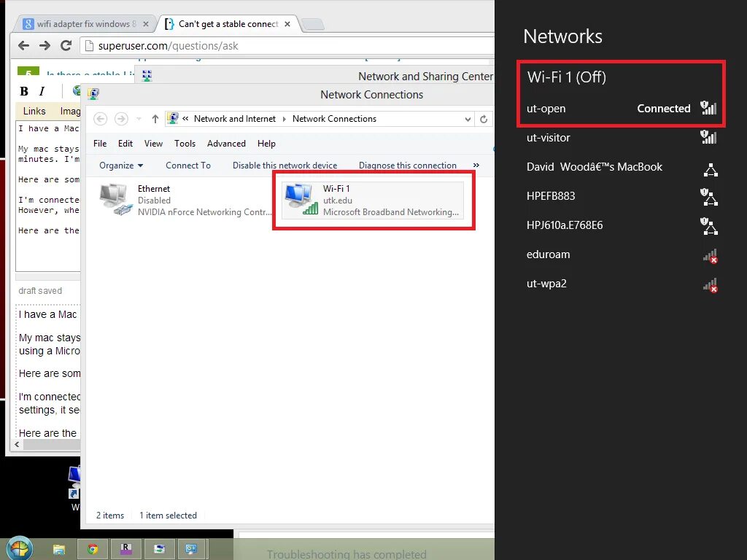The image size is (747, 560).
Task: Click the Network and Sharing Center title icon
Action: pos(147,76)
